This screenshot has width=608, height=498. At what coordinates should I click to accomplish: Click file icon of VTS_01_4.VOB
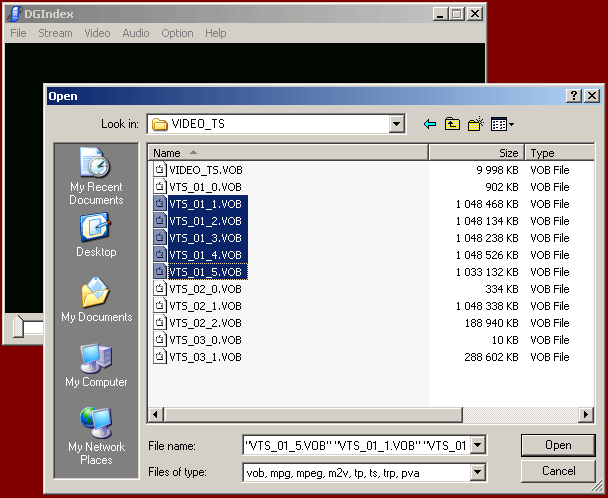pyautogui.click(x=159, y=255)
